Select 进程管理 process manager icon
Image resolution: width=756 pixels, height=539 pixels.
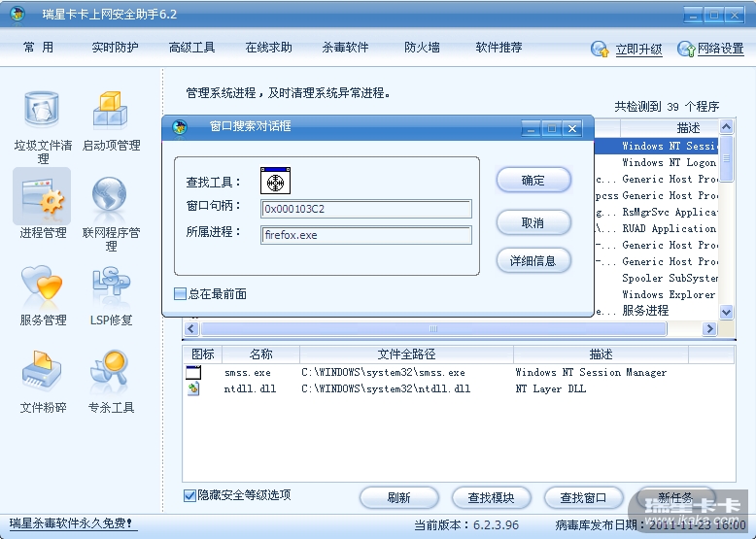(42, 196)
